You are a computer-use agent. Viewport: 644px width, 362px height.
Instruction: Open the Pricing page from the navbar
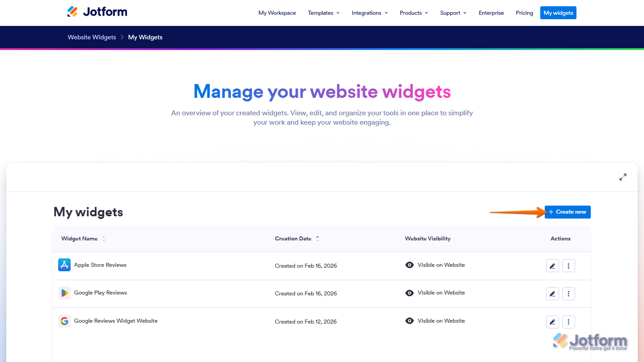[524, 13]
